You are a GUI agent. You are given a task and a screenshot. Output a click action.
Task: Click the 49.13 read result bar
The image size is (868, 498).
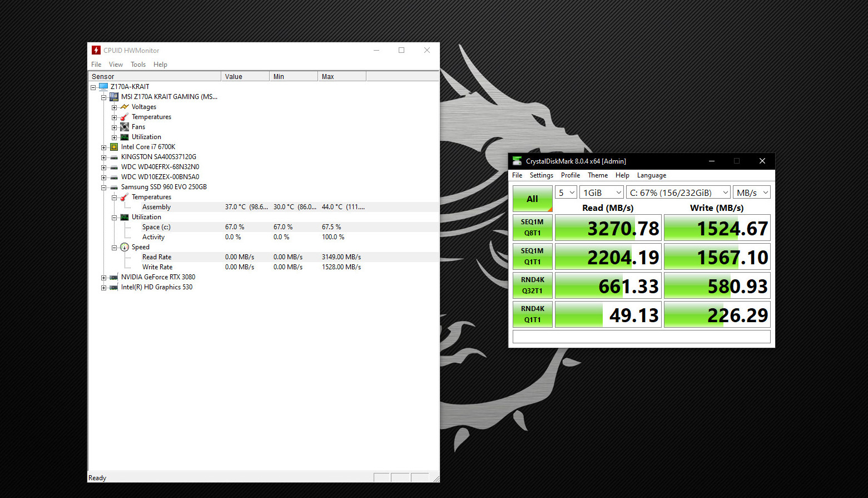tap(608, 315)
